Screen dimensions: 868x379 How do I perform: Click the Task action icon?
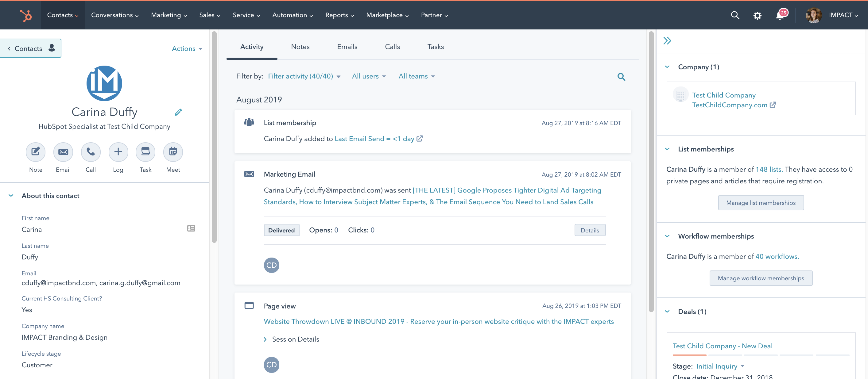[145, 152]
